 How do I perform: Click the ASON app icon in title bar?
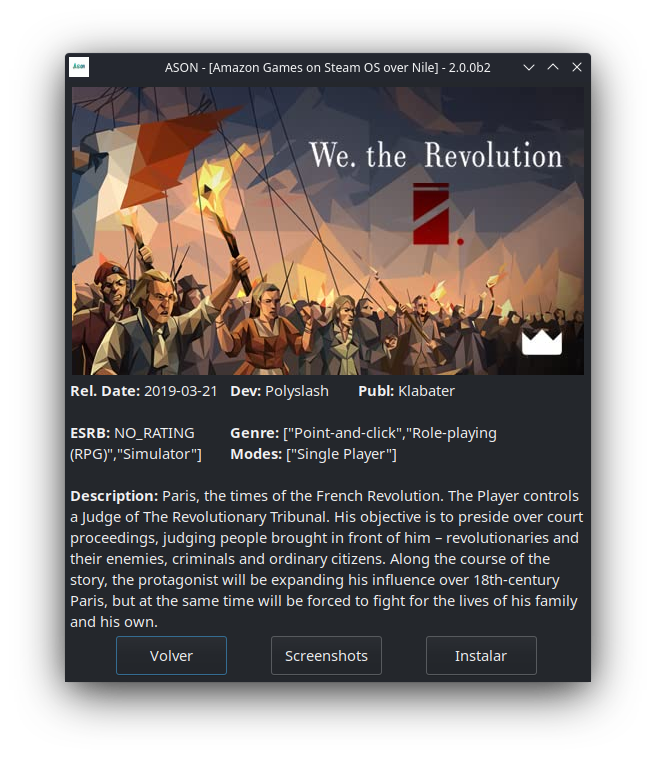(x=79, y=67)
